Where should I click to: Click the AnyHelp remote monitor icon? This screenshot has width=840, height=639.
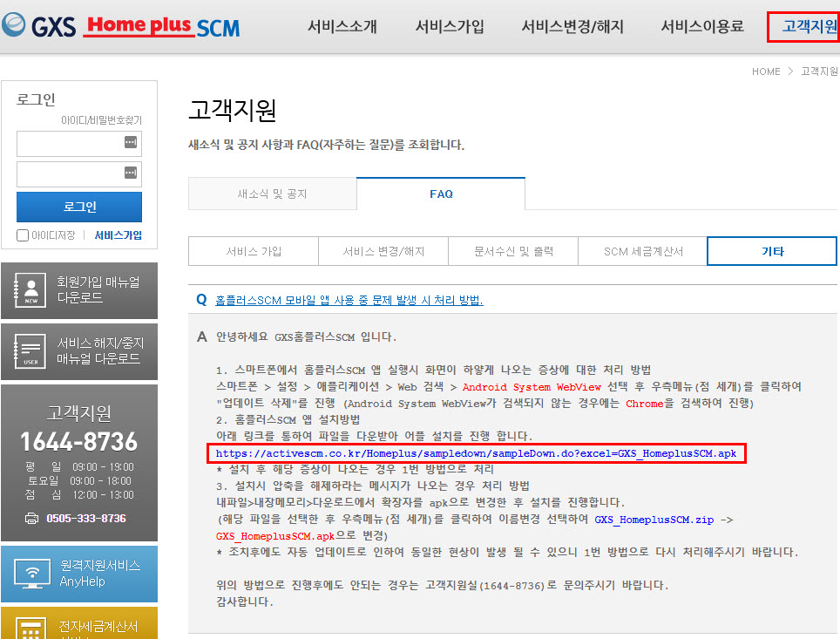click(33, 574)
